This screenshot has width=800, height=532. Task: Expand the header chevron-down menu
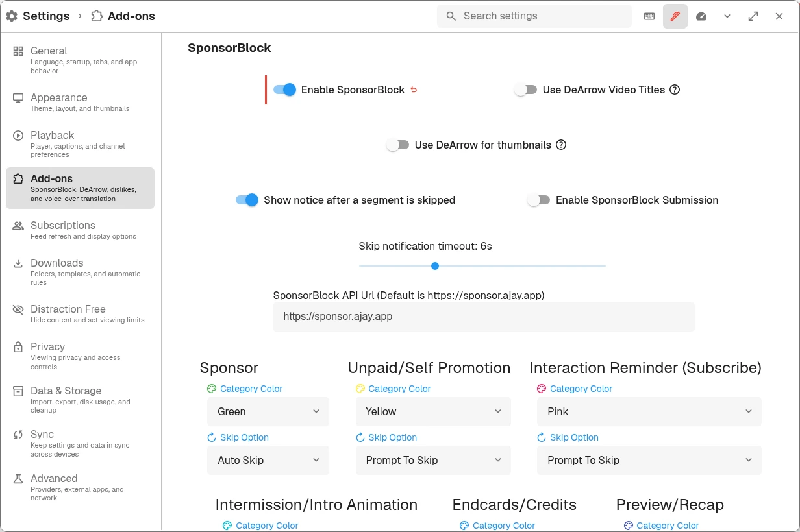pyautogui.click(x=727, y=16)
